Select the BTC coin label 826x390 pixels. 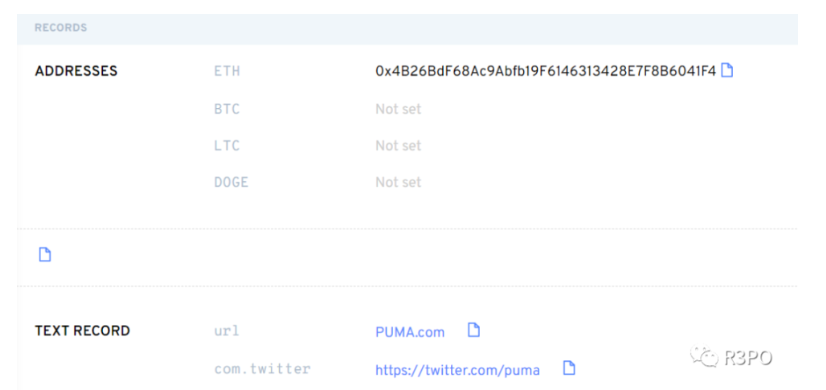[x=227, y=109]
